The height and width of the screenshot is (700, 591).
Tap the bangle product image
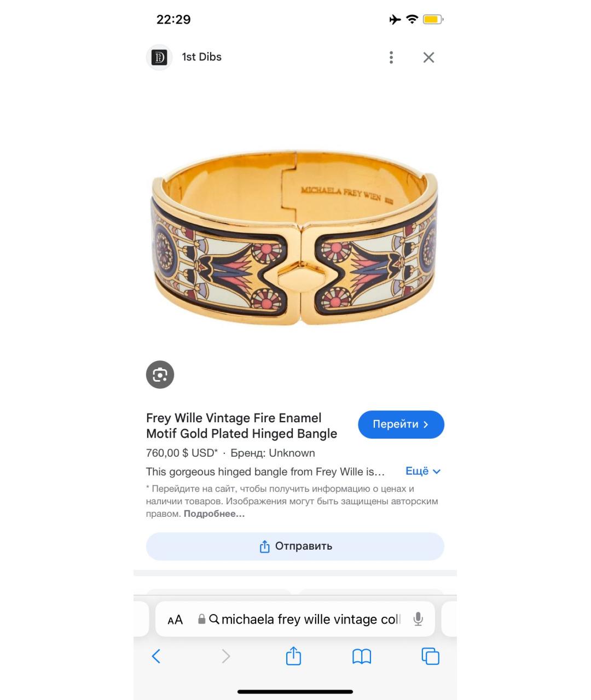[295, 238]
